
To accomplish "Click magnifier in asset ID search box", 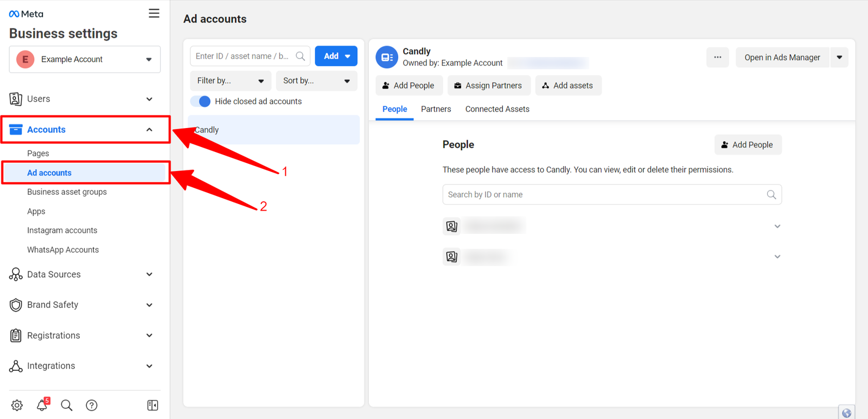I will (301, 56).
